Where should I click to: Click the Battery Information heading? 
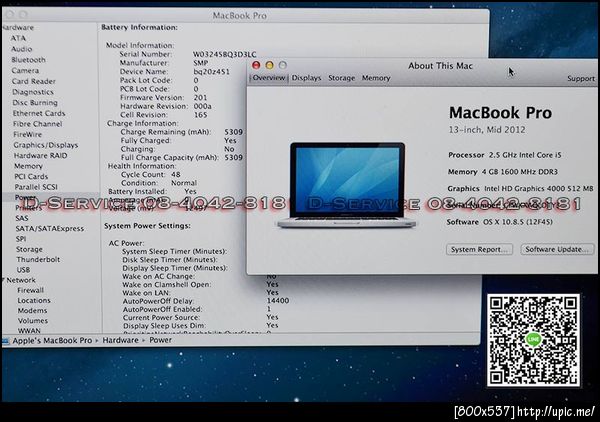[139, 28]
